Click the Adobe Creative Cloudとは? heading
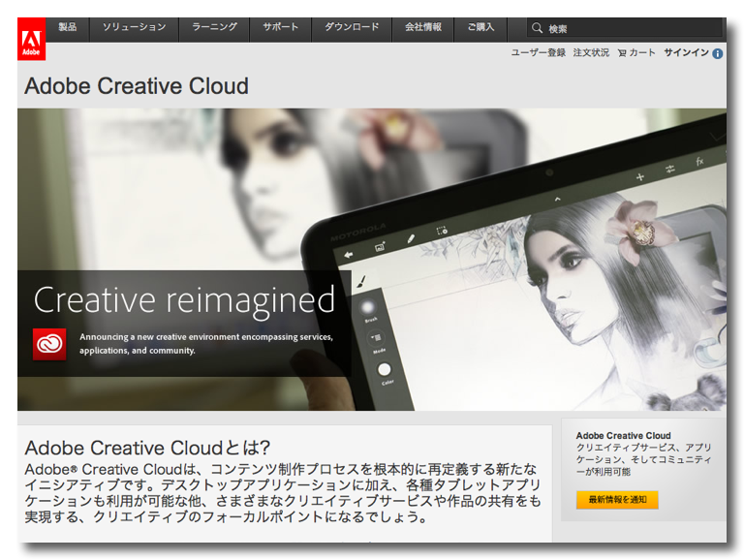The width and height of the screenshot is (744, 560). pos(147,448)
